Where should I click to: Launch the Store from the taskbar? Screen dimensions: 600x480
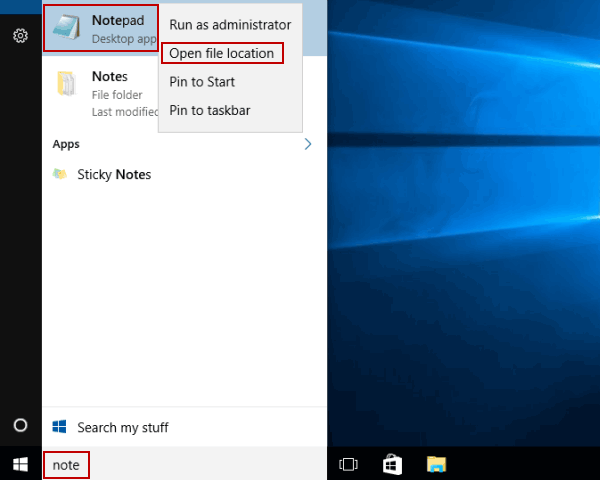pos(392,464)
